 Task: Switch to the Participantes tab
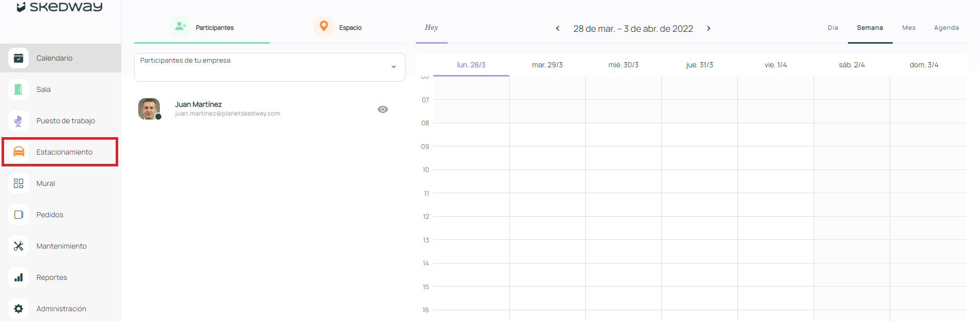tap(202, 27)
